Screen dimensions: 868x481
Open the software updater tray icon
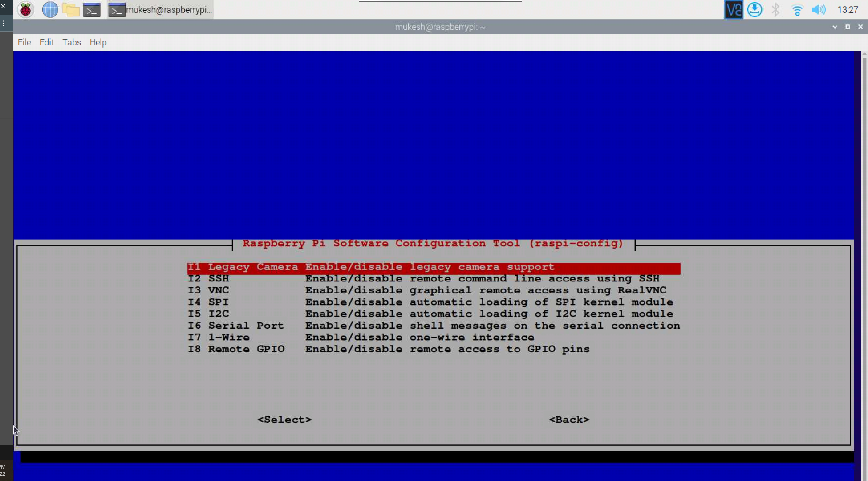tap(754, 9)
